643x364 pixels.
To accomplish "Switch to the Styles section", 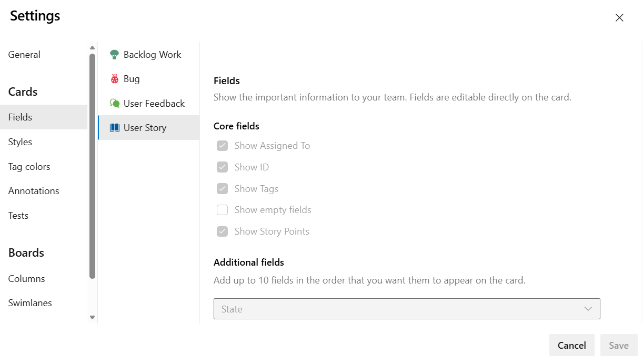I will point(20,141).
